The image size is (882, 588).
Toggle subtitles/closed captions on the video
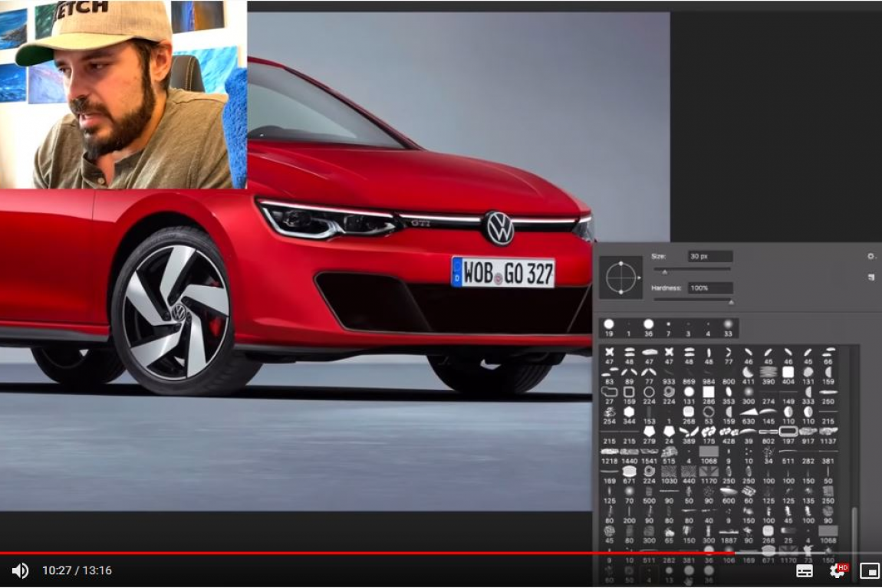(x=805, y=570)
